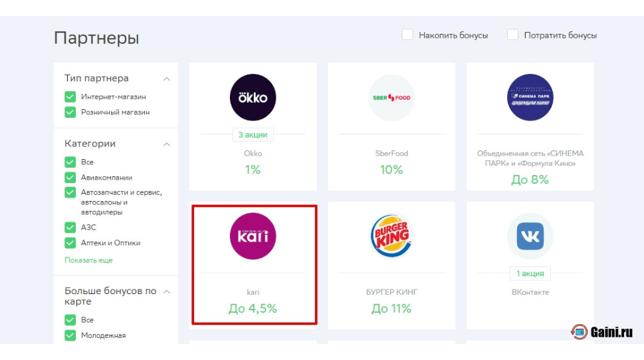
Task: Disable the Авиакомпании category checkbox
Action: point(70,177)
